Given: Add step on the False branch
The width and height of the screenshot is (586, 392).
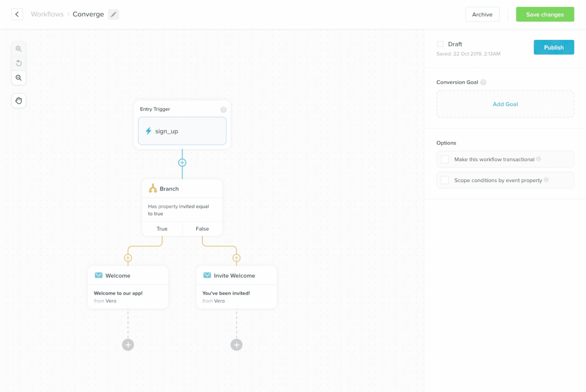Looking at the screenshot, I should point(236,258).
